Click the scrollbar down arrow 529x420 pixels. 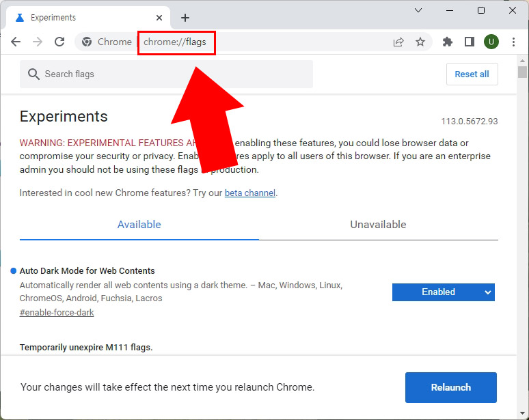(522, 413)
